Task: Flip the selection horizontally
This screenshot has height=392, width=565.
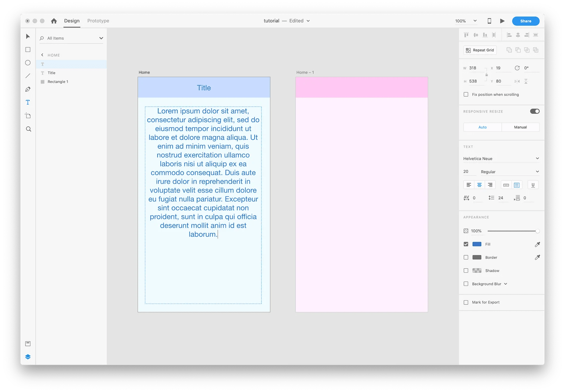Action: click(517, 81)
